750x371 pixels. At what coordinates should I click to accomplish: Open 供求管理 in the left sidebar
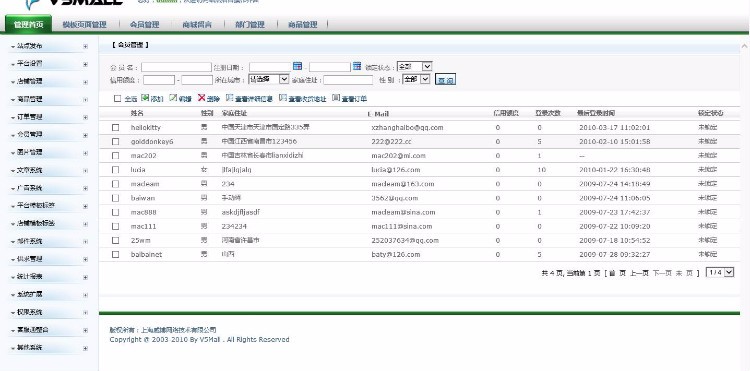coord(30,259)
